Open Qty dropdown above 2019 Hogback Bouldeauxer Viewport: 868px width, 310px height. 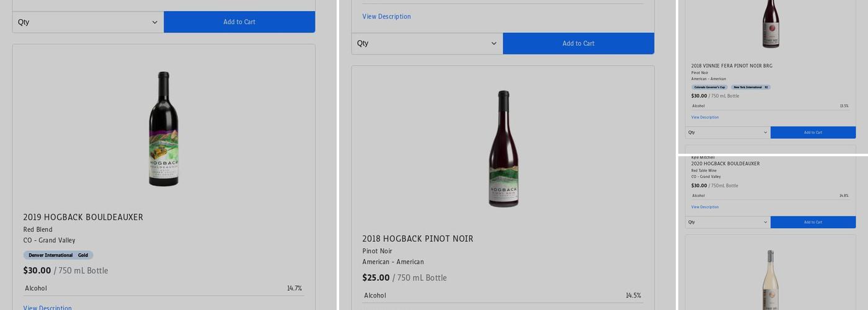tap(88, 22)
